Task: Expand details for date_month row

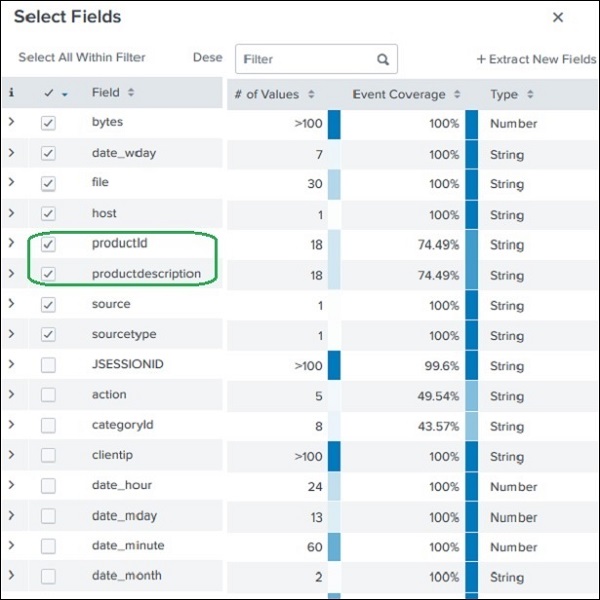Action: [12, 576]
